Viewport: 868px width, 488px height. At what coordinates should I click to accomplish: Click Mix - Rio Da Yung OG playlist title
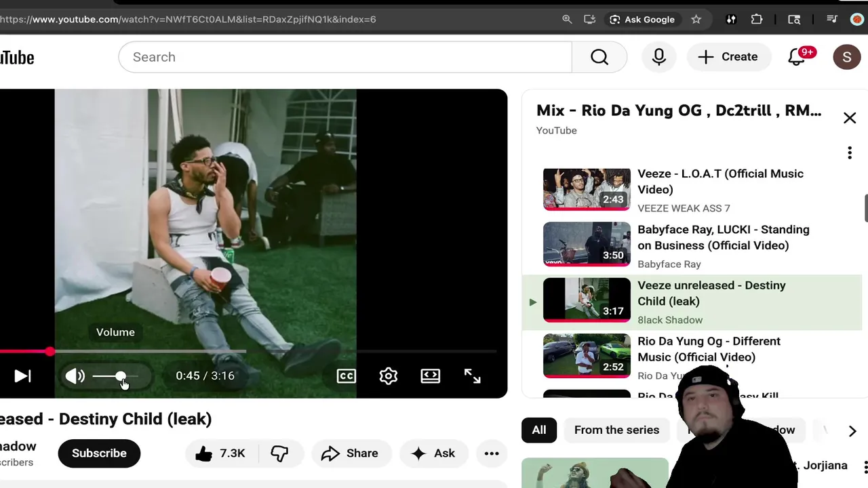point(679,110)
